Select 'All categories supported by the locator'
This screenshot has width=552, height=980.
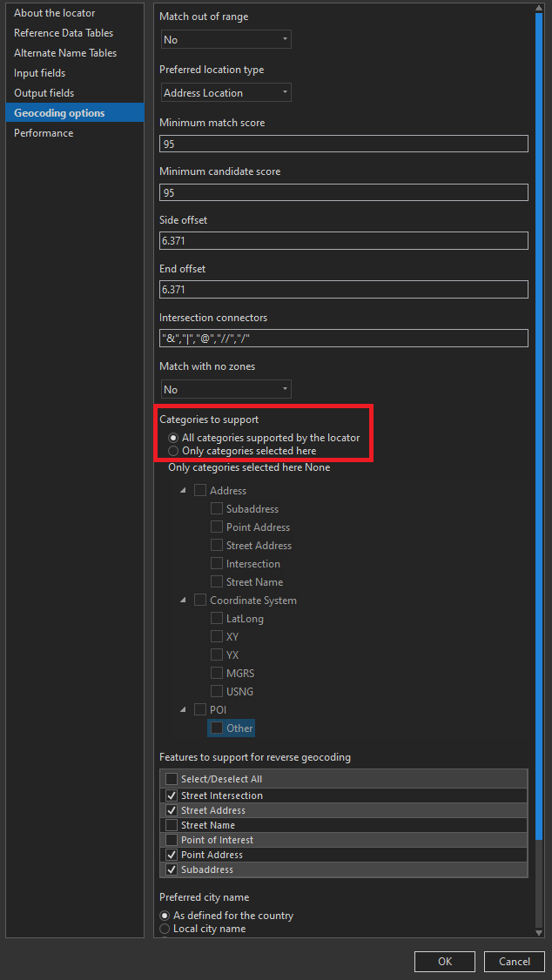[174, 438]
